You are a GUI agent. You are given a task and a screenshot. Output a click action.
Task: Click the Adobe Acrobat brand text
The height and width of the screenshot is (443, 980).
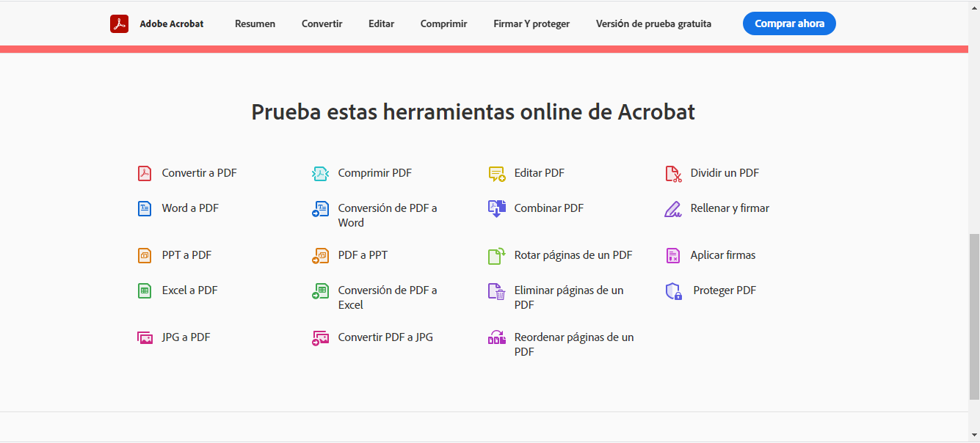(172, 23)
